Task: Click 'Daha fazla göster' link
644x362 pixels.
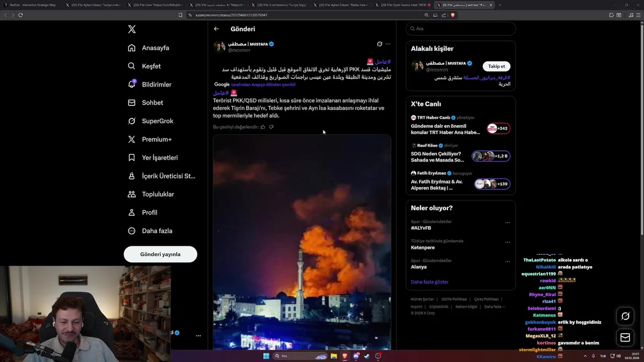Action: point(430,282)
